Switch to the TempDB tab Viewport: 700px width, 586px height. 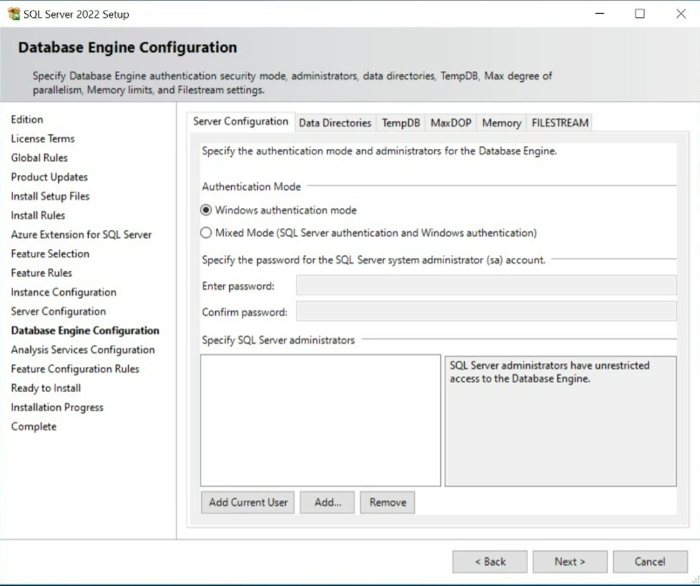400,123
